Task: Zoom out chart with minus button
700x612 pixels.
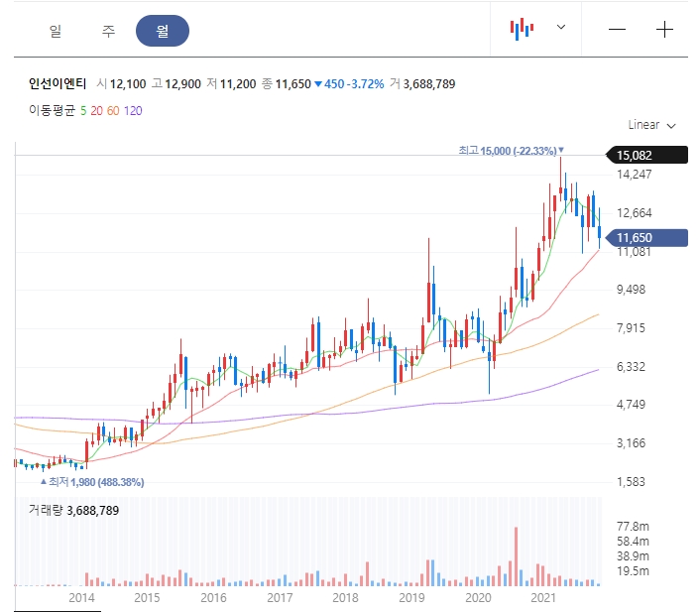Action: pyautogui.click(x=617, y=30)
